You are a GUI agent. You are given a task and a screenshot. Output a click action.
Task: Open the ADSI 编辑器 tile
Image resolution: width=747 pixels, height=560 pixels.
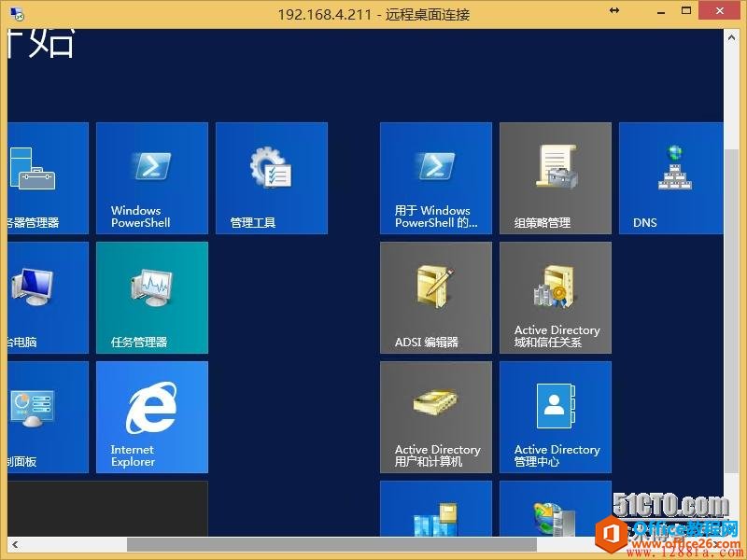coord(435,297)
